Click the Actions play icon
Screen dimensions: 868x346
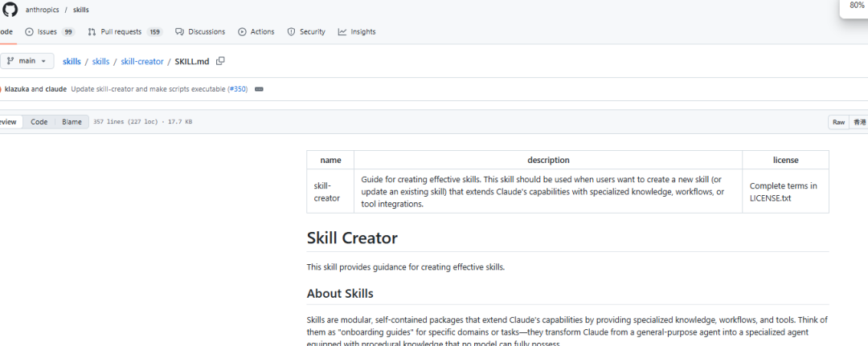[x=242, y=32]
